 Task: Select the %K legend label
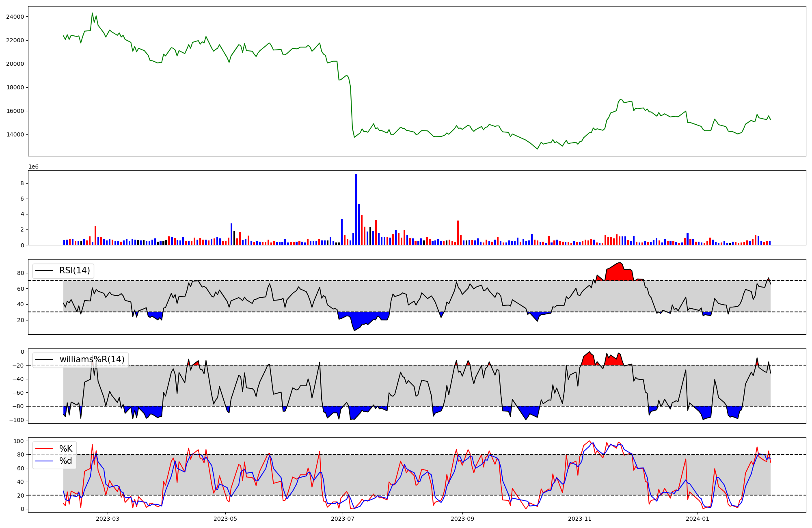(x=66, y=449)
